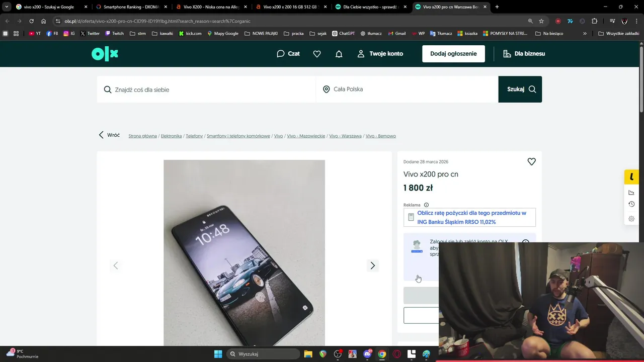Open ChatGPT bookmark
This screenshot has height=362, width=644.
click(x=343, y=33)
